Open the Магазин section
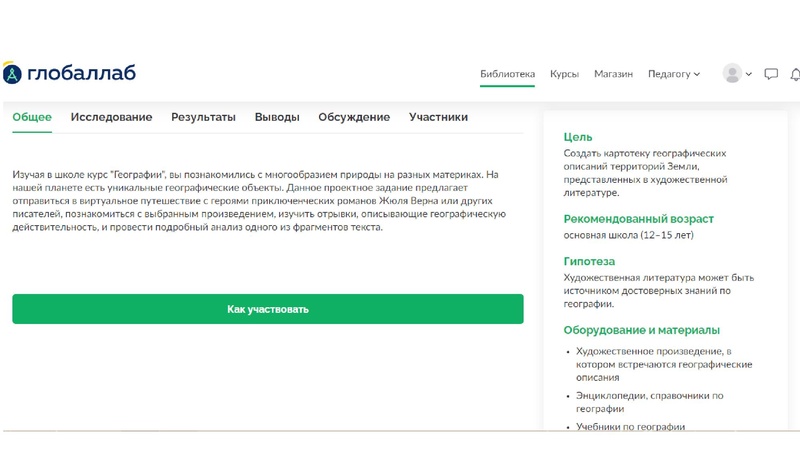The height and width of the screenshot is (450, 800). click(613, 74)
